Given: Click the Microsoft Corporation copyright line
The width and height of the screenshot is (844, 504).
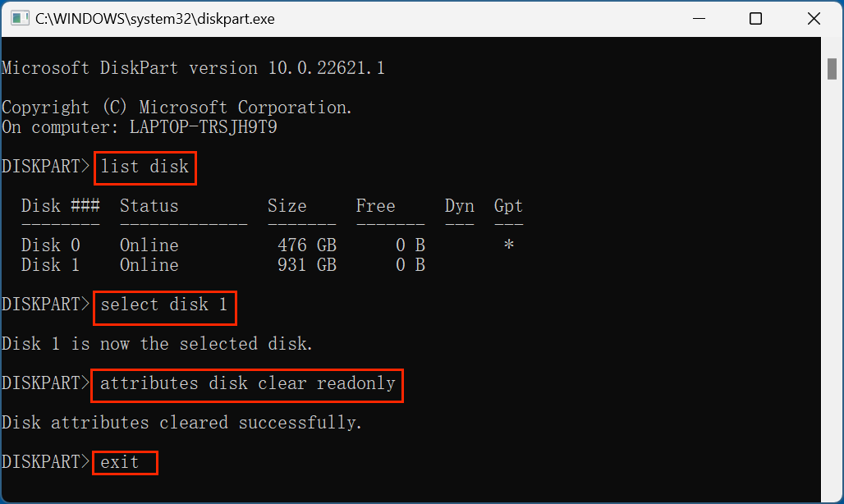Looking at the screenshot, I should pyautogui.click(x=177, y=107).
